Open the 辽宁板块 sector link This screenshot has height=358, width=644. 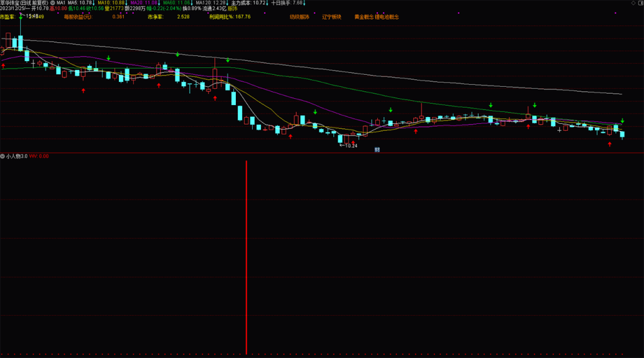coord(331,16)
